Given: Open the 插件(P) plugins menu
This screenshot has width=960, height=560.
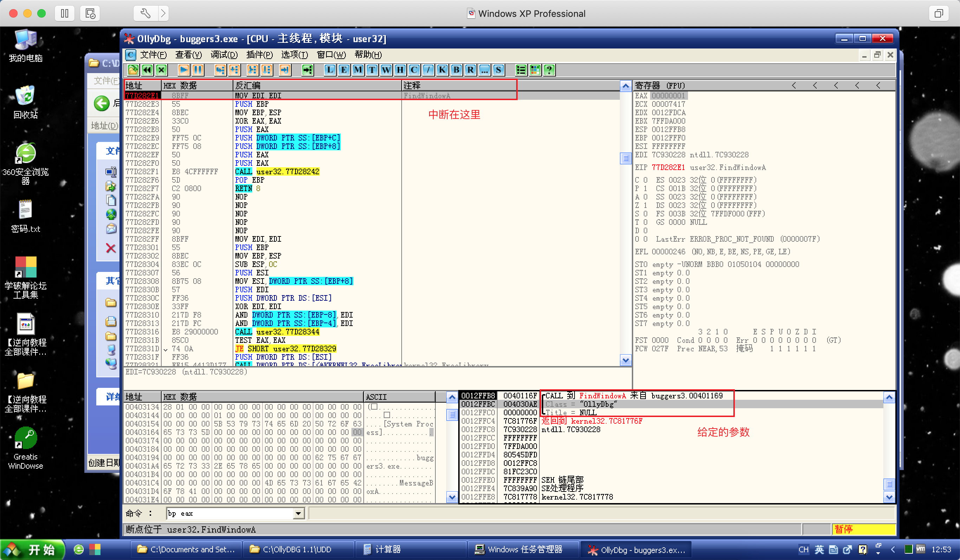Looking at the screenshot, I should [259, 55].
